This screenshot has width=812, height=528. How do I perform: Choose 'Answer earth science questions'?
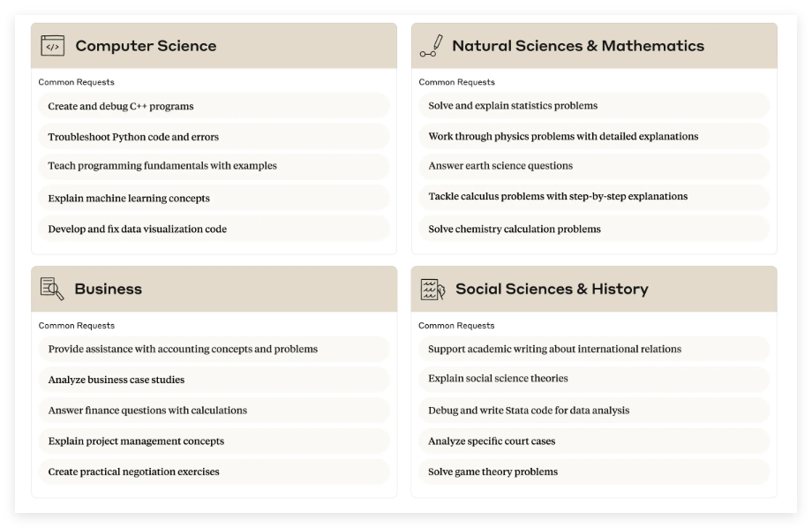pyautogui.click(x=500, y=166)
